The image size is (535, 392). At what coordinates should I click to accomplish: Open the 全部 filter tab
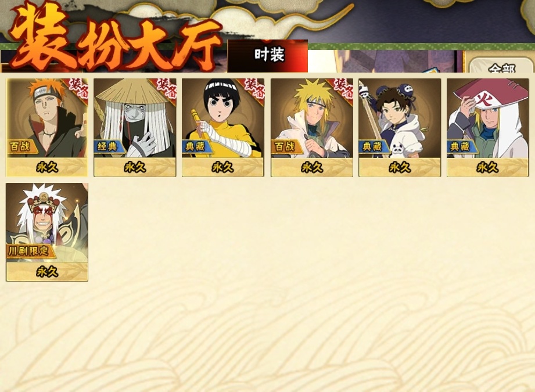[501, 66]
